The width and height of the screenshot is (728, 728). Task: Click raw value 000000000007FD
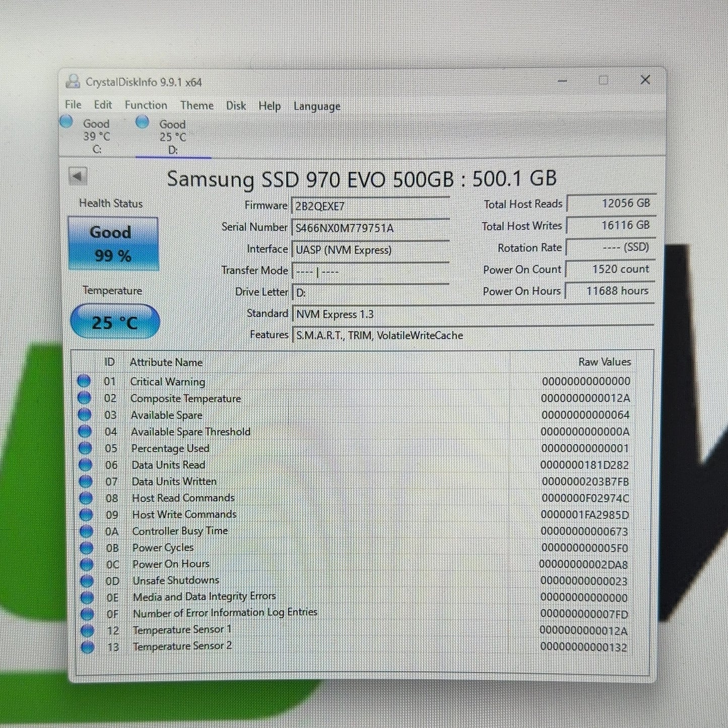[584, 614]
